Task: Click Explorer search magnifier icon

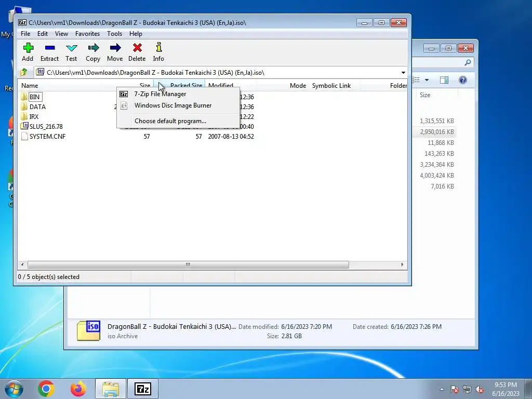Action: [468, 62]
